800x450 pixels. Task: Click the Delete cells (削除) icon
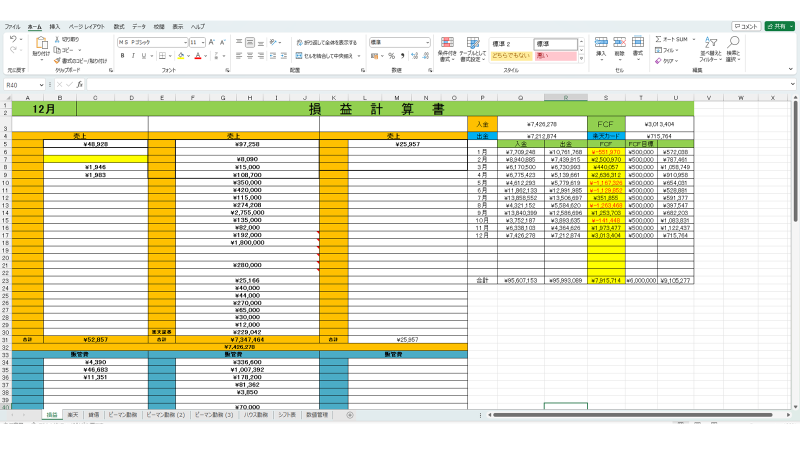[620, 45]
